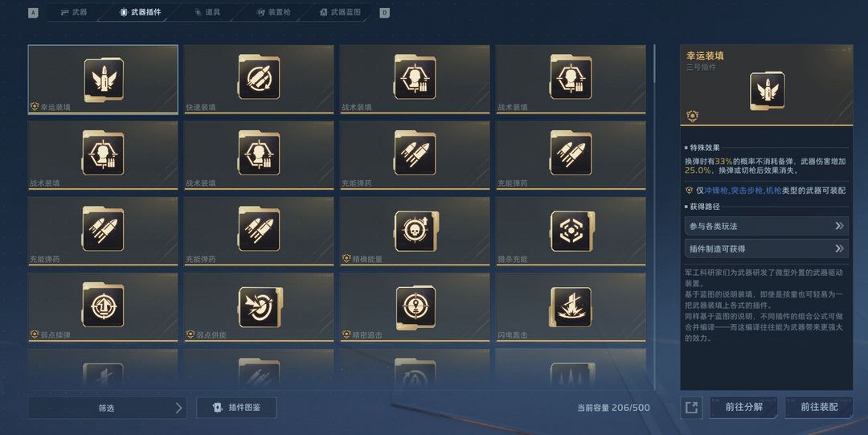Click the plugin list vertical scrollbar
The width and height of the screenshot is (868, 435).
tap(655, 217)
